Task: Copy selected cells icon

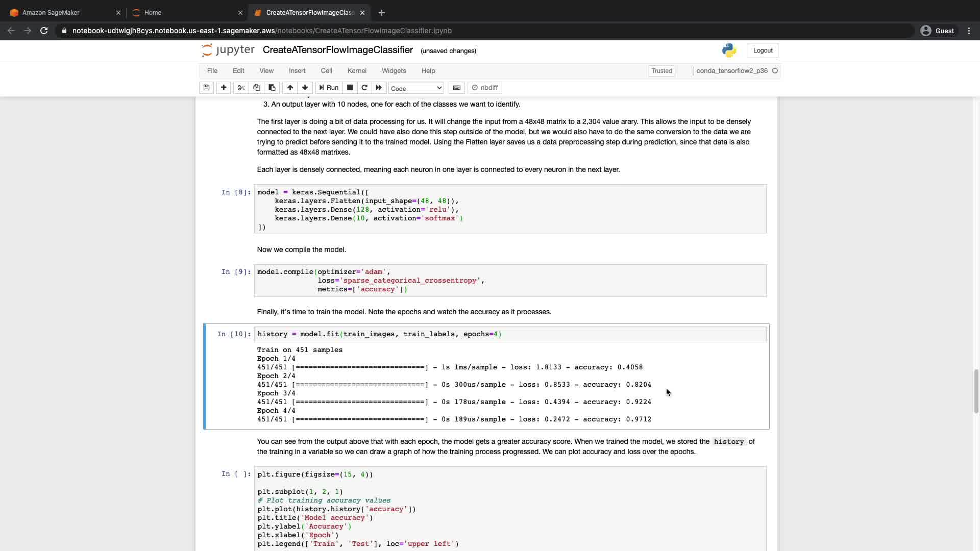Action: tap(257, 88)
